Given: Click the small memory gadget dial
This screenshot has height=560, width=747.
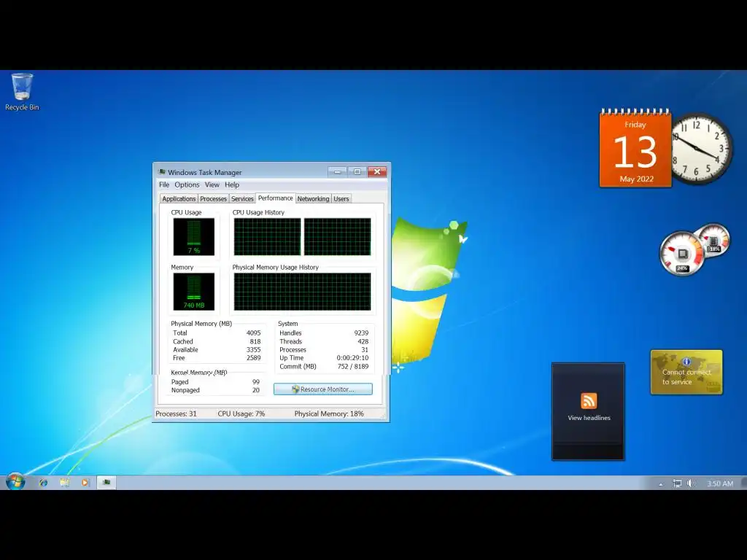Looking at the screenshot, I should click(713, 241).
